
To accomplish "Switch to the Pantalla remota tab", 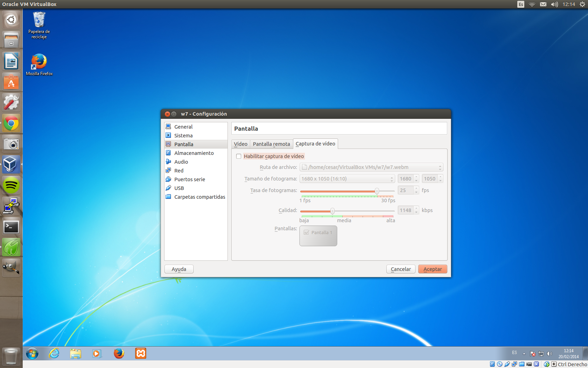I will 271,144.
